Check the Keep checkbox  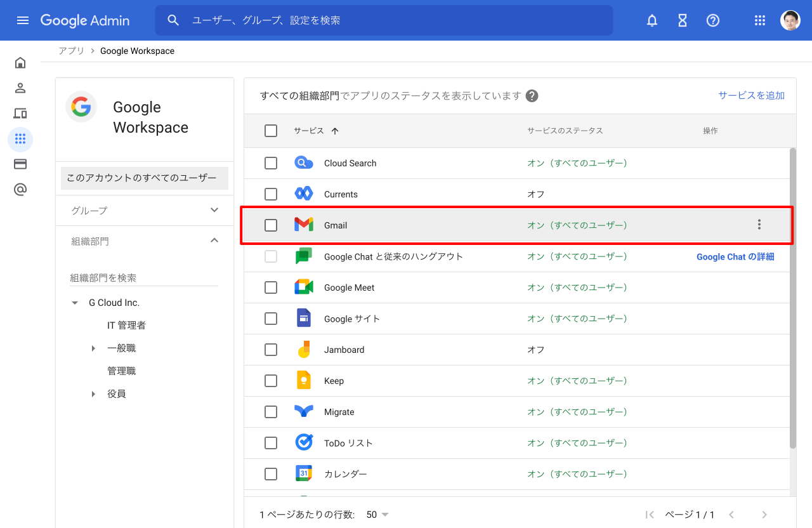271,381
